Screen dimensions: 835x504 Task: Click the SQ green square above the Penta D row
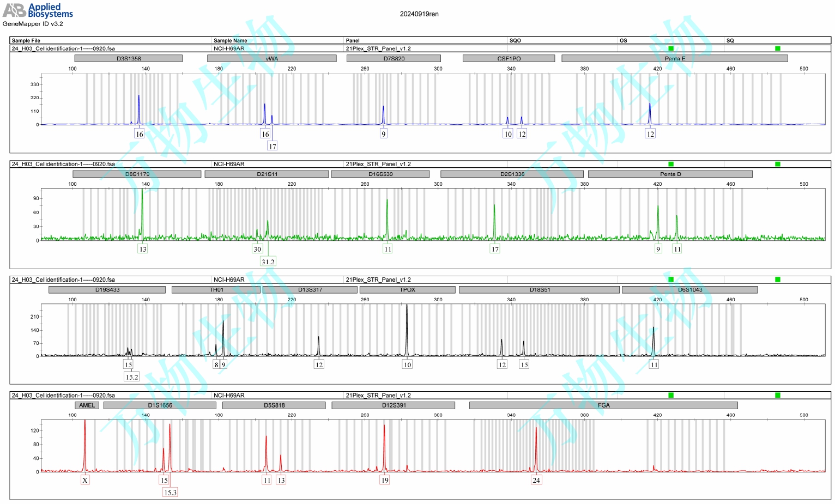click(x=777, y=164)
